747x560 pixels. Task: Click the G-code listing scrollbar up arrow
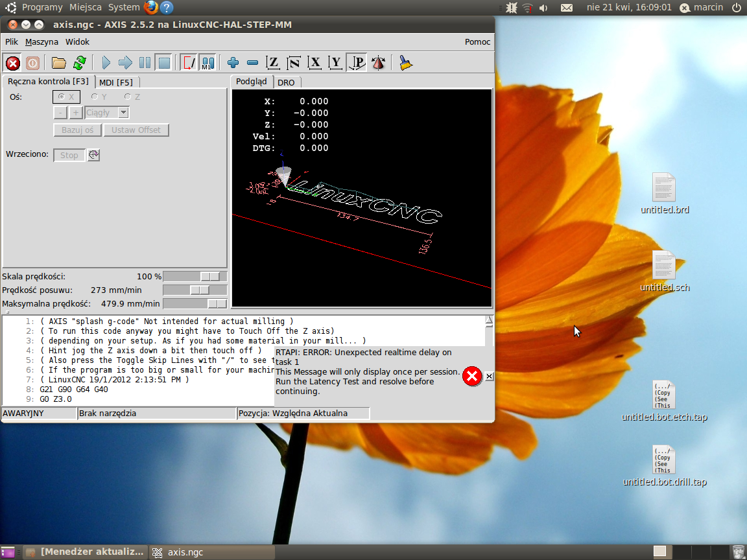(x=489, y=320)
